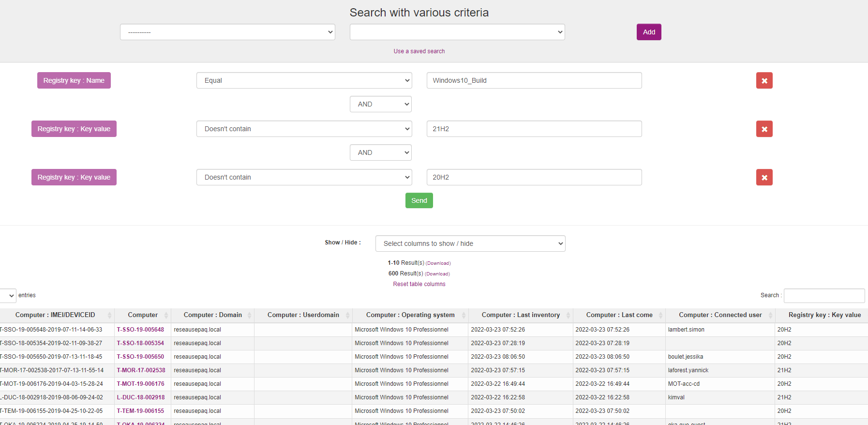Open Select columns to show / hide dropdown
Image resolution: width=868 pixels, height=425 pixels.
470,243
